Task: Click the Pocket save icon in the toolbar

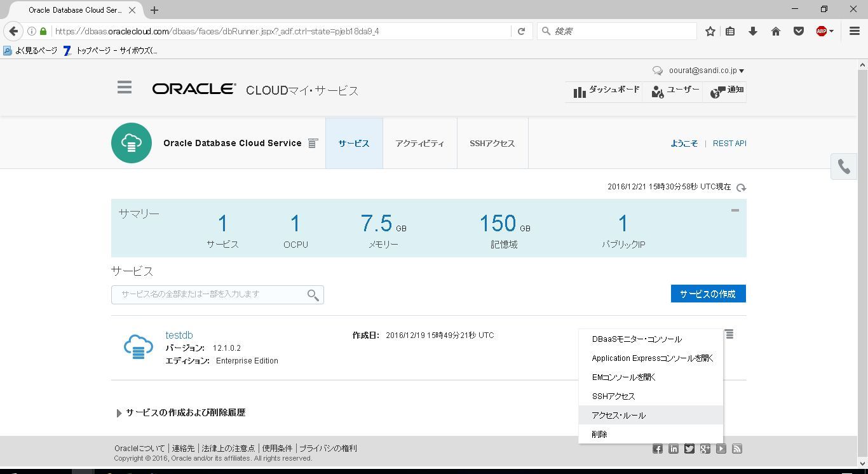Action: coord(799,31)
